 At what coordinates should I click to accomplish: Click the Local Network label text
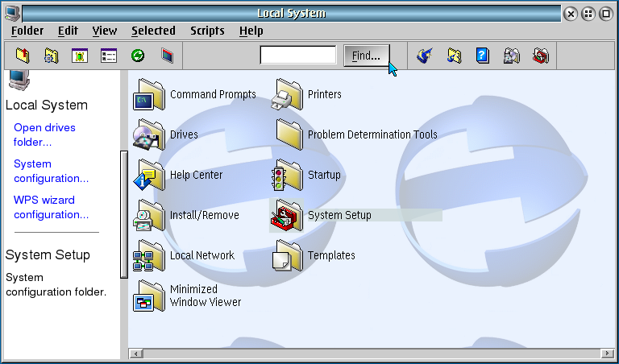202,255
